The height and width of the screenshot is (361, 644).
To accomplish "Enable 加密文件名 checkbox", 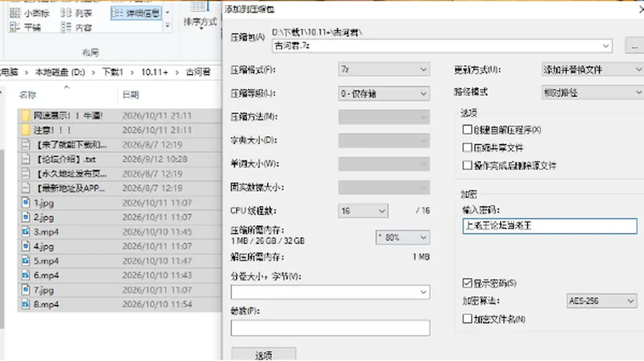I will pos(467,319).
